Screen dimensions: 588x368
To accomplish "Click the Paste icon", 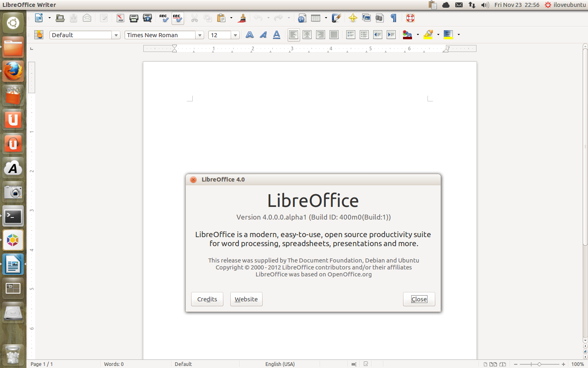I will coord(221,18).
